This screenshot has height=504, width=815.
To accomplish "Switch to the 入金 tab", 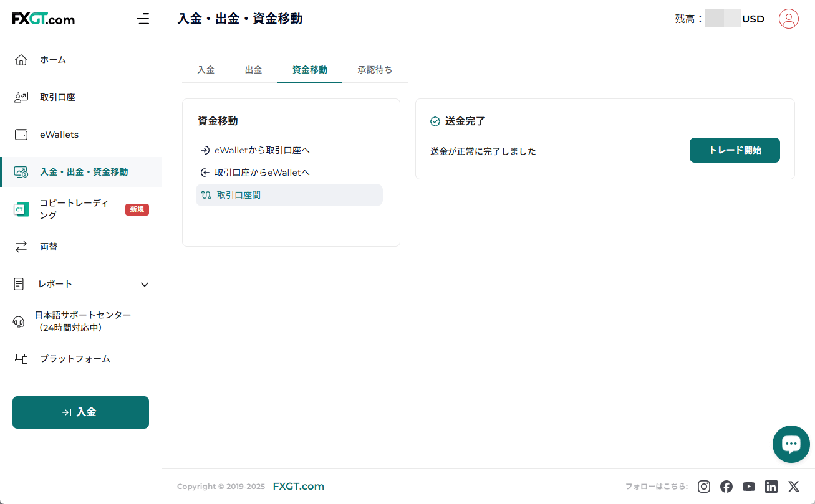I will (206, 70).
